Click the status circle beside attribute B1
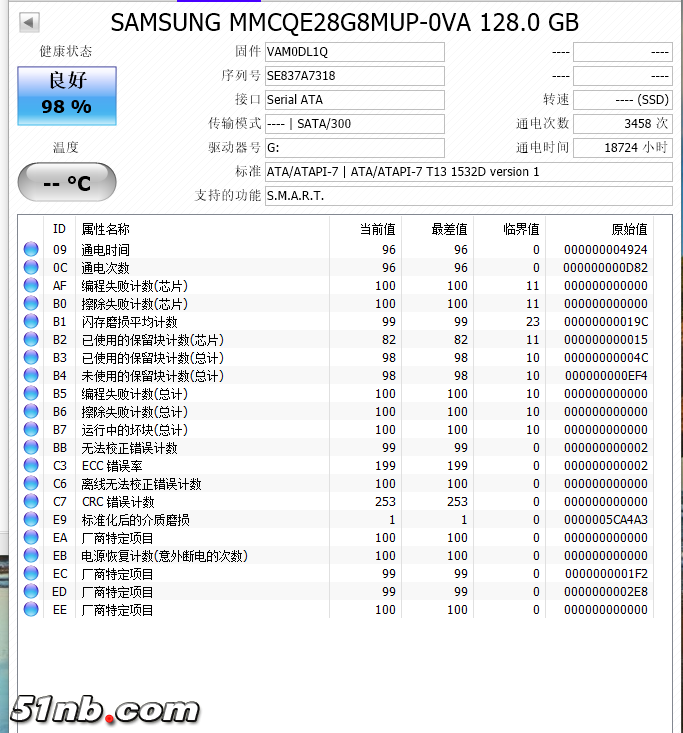 (x=31, y=322)
